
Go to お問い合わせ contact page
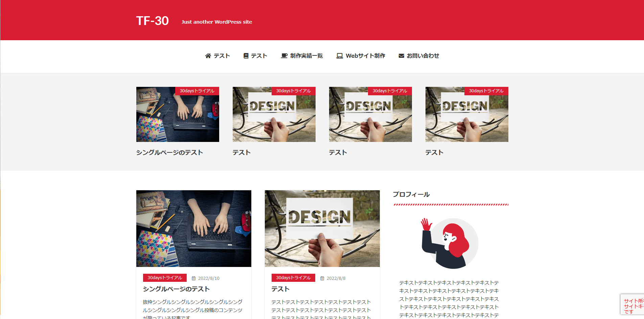point(423,56)
